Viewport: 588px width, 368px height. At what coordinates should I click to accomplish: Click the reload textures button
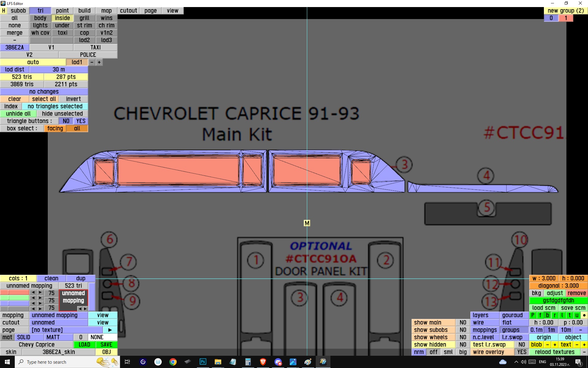555,352
